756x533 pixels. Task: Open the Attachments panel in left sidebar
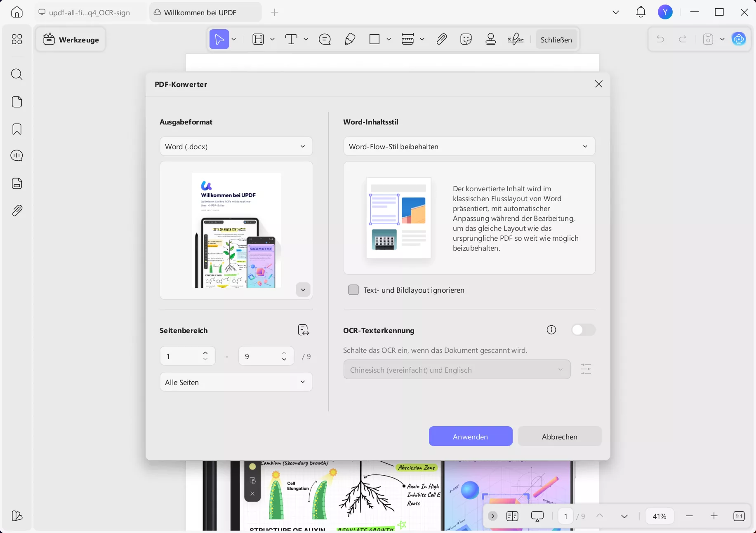[17, 211]
